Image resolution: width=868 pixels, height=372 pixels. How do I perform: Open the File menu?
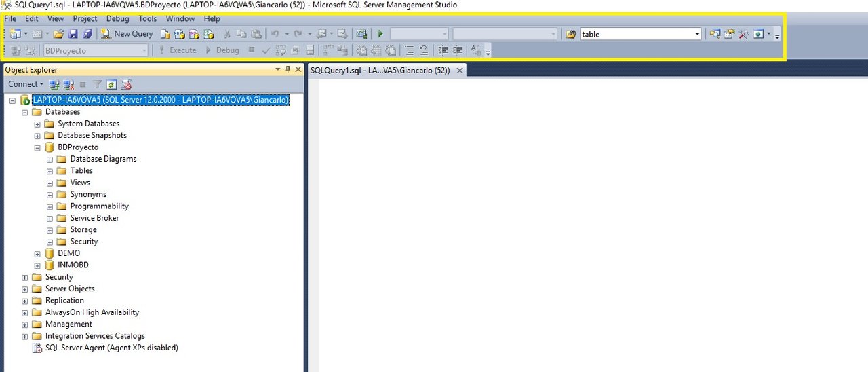10,19
